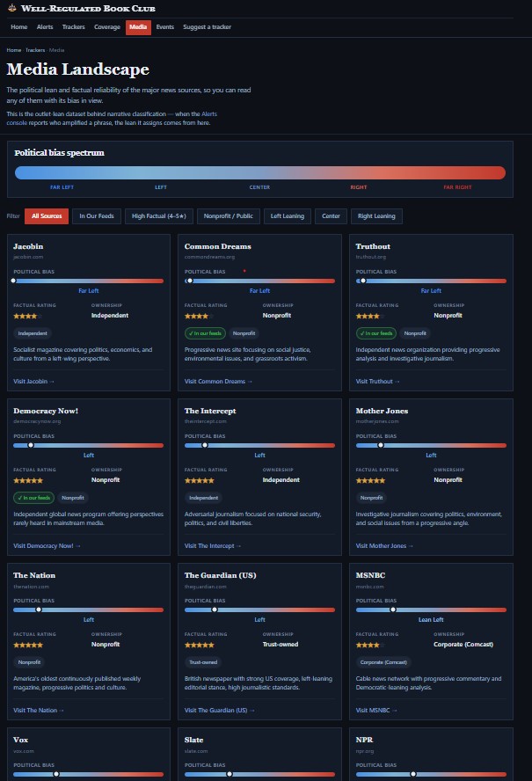Click the In our feeds badge on Common Dreams

pos(205,333)
